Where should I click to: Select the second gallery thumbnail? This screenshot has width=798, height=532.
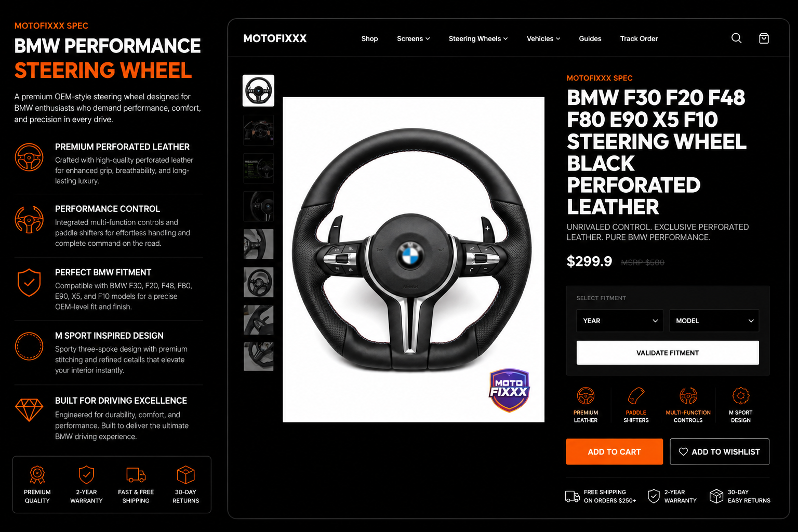point(259,130)
